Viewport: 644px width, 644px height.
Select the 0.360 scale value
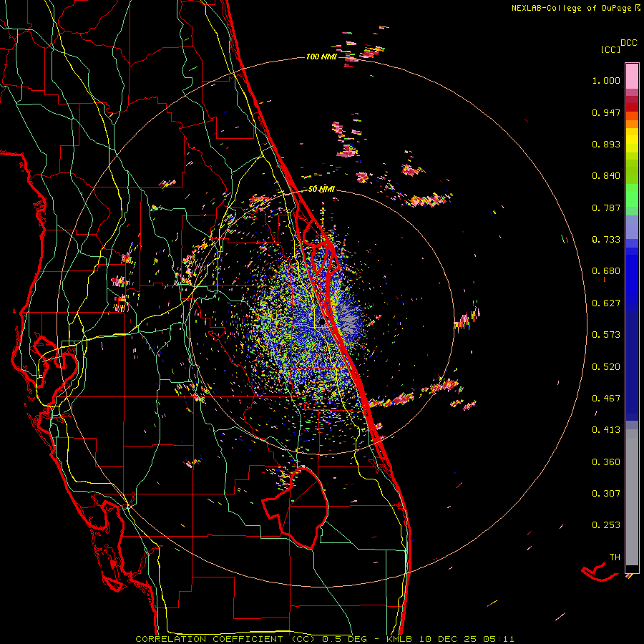(606, 462)
